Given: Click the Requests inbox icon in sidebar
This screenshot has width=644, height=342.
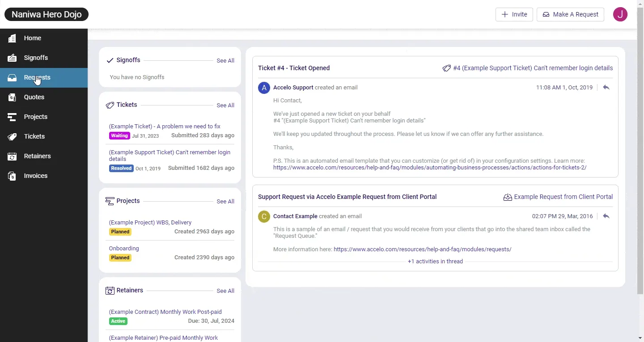Looking at the screenshot, I should tap(12, 78).
